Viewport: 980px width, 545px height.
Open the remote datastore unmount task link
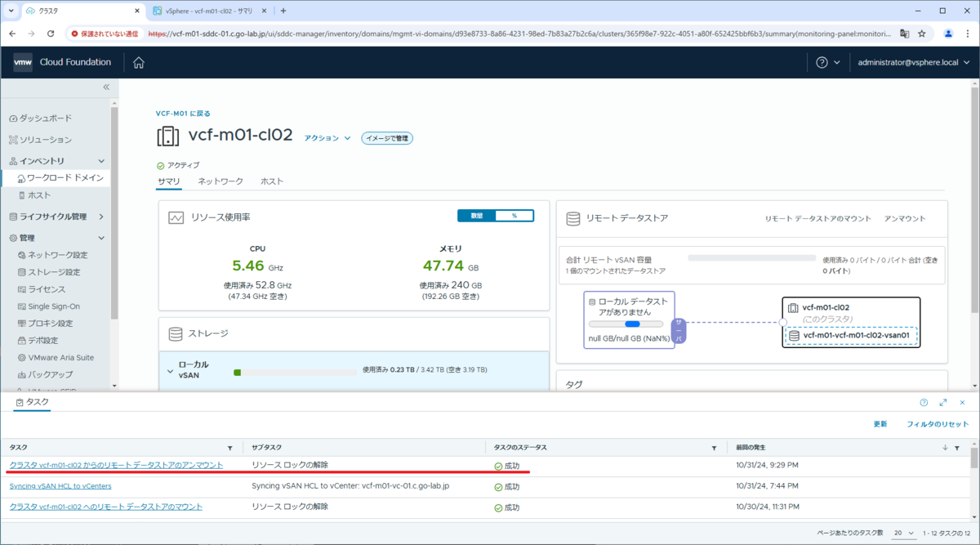coord(116,465)
